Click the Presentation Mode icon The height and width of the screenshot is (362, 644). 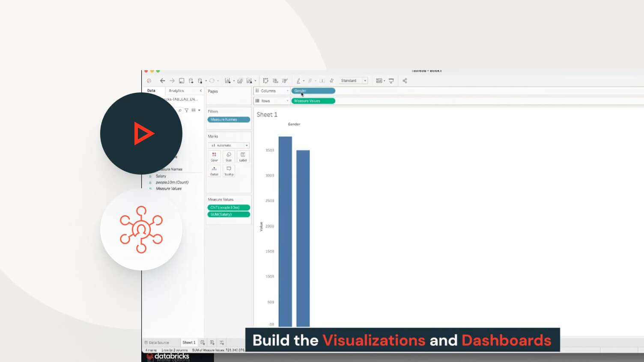point(391,81)
